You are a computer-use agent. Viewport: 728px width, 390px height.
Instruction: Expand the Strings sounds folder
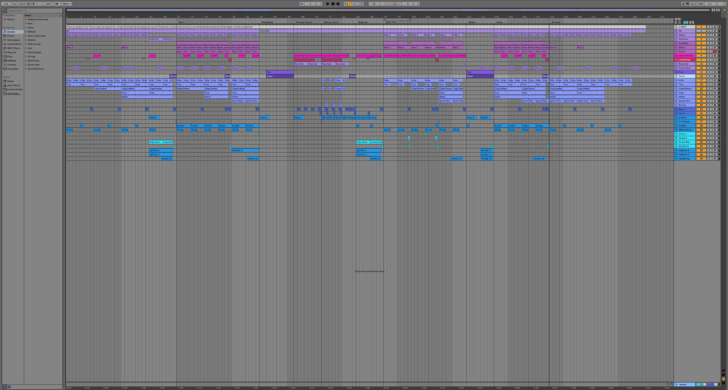tap(32, 57)
